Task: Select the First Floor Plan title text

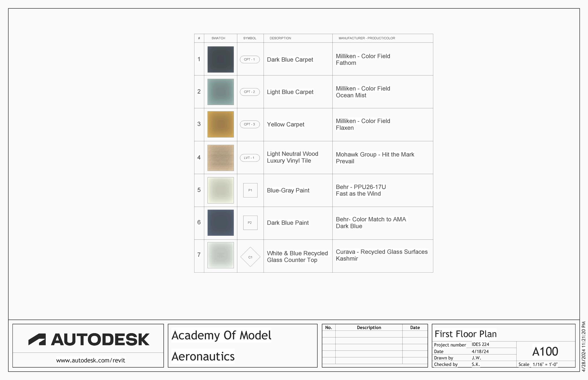Action: click(x=466, y=334)
